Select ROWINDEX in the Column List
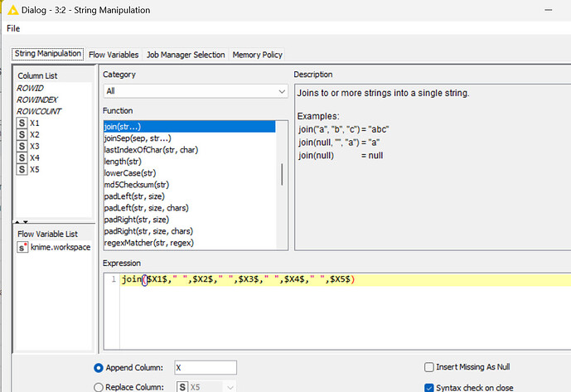 [x=37, y=99]
